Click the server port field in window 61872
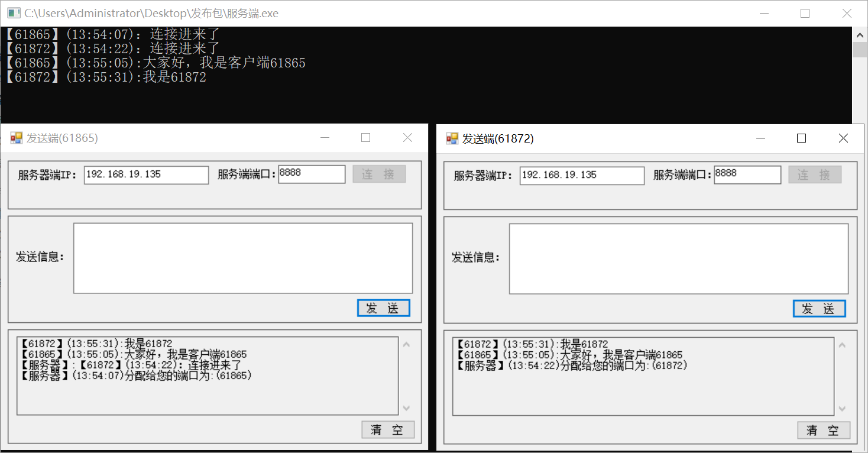 coord(747,174)
